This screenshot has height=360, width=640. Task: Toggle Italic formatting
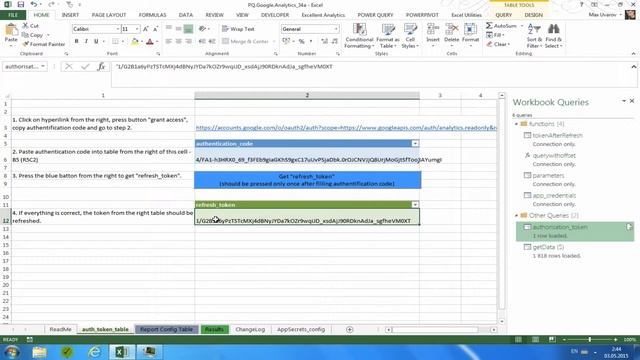[x=86, y=41]
